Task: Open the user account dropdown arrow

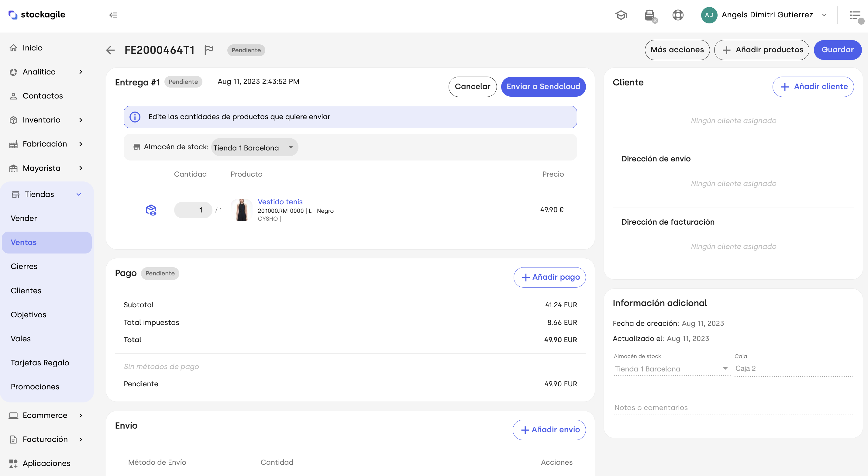Action: tap(825, 15)
